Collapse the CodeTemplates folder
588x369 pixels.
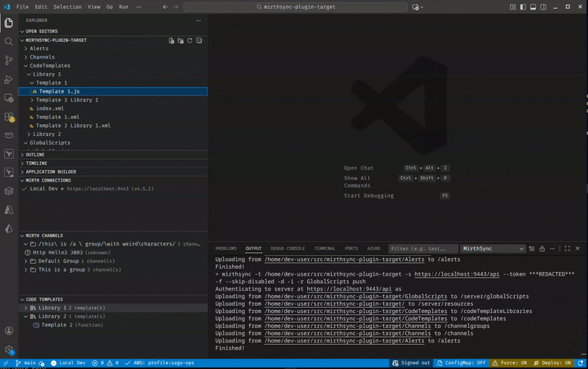113,65
